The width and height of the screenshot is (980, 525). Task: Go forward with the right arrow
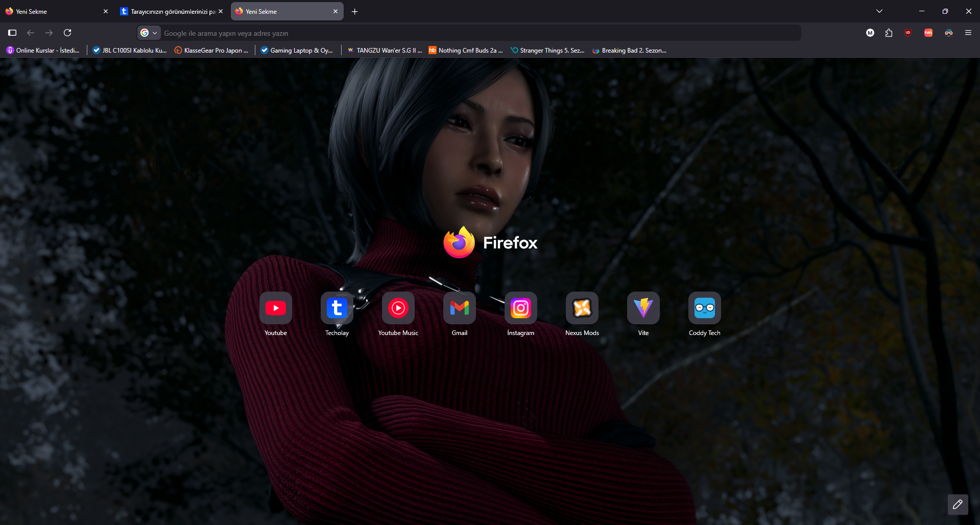tap(49, 33)
